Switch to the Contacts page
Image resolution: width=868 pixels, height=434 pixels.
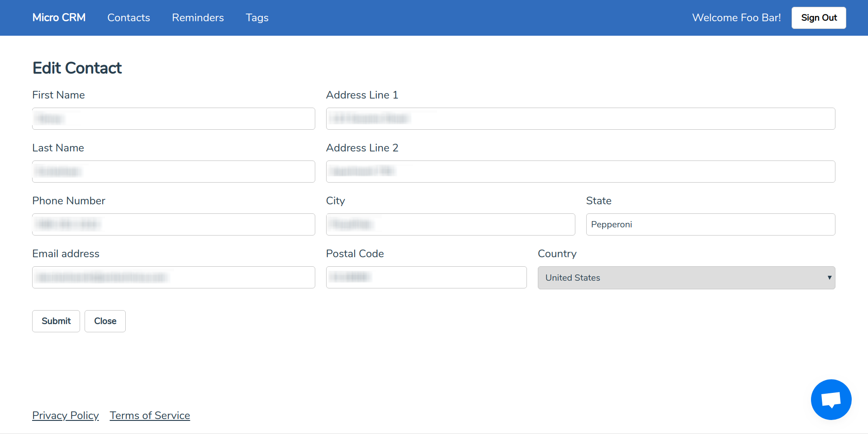(128, 18)
